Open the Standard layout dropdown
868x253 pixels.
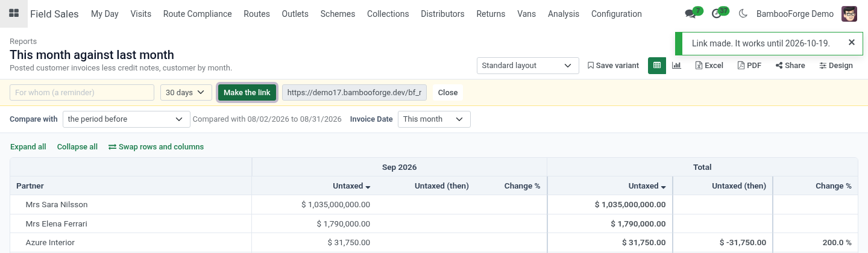click(527, 66)
